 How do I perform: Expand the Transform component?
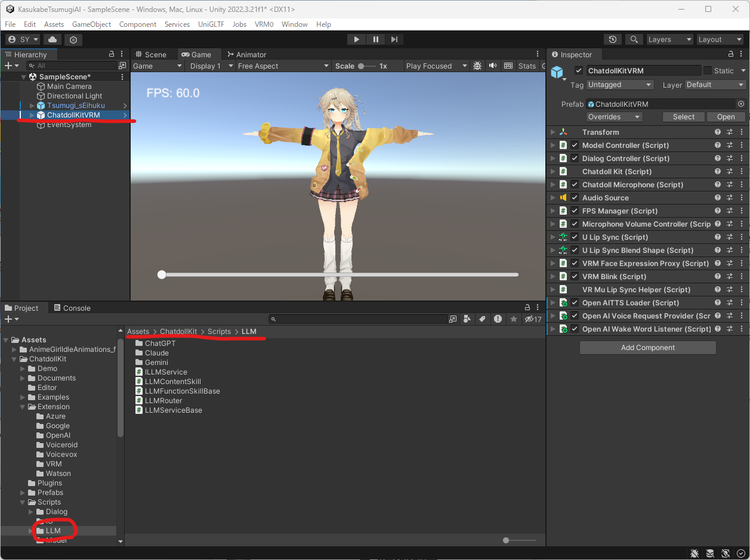tap(553, 132)
